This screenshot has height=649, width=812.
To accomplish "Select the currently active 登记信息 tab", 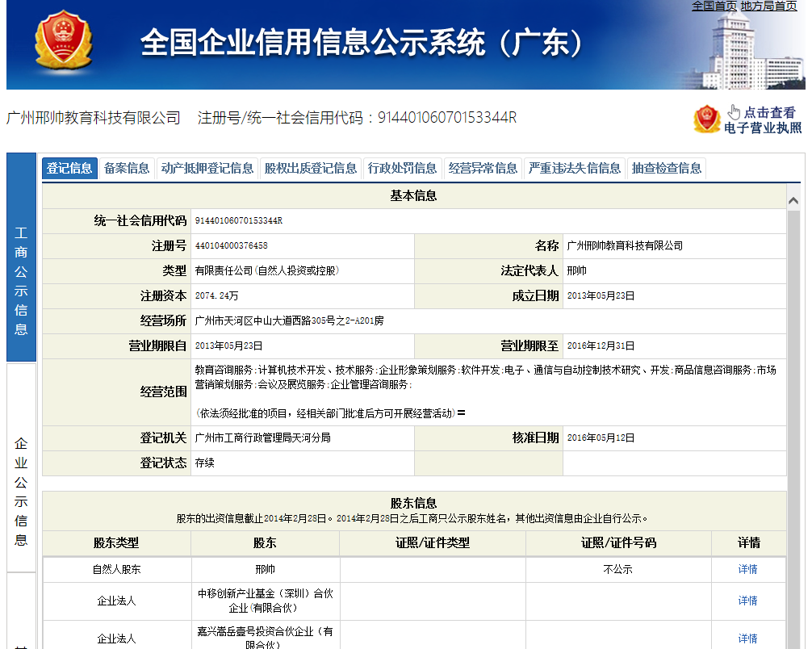I will pyautogui.click(x=69, y=169).
